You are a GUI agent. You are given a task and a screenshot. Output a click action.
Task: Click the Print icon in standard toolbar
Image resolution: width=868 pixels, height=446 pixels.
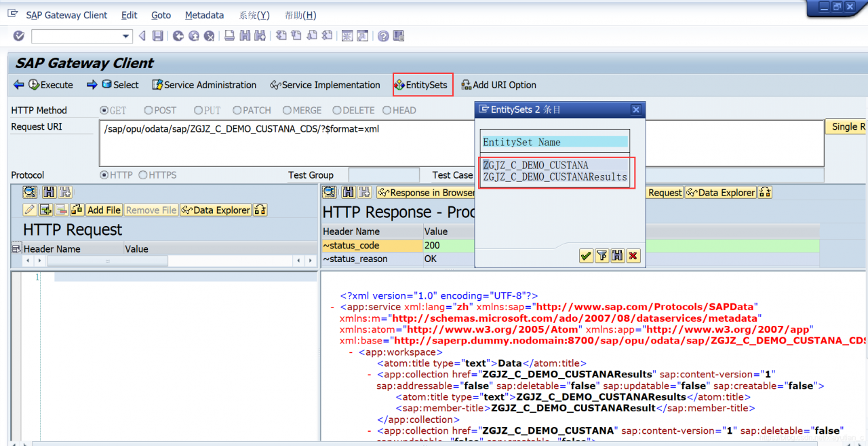(x=229, y=36)
